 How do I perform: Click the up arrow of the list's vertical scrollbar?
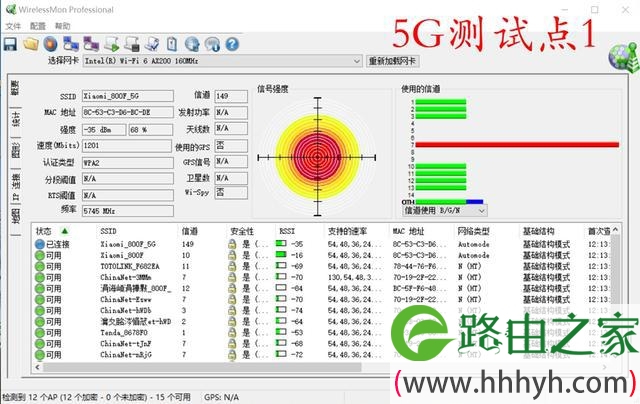(x=615, y=230)
